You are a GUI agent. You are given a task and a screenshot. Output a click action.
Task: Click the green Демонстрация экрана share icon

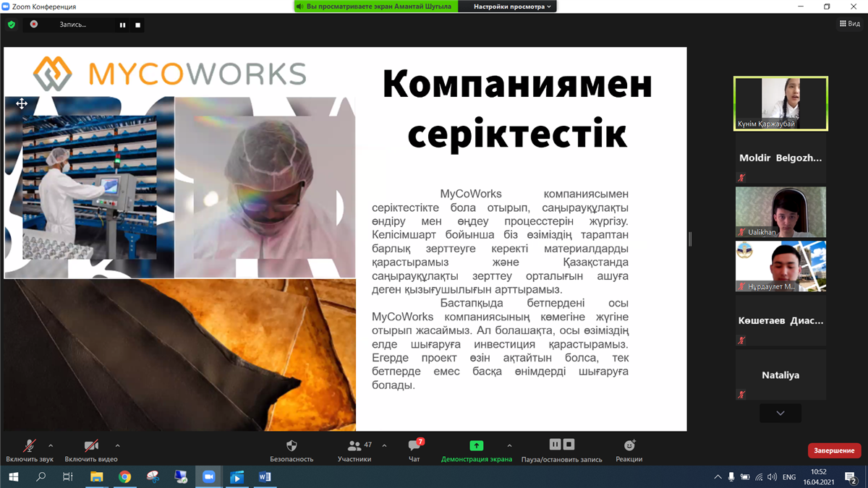click(476, 446)
